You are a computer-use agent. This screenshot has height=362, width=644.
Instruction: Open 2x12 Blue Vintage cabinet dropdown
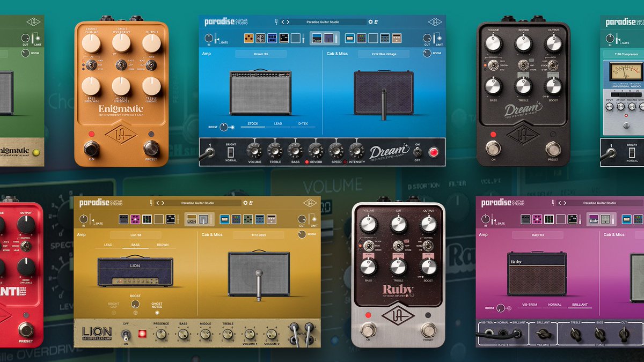[x=384, y=54]
